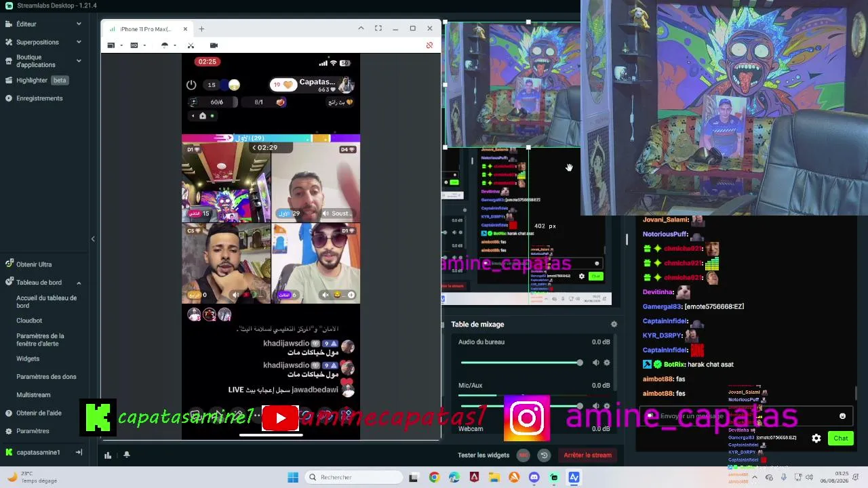
Task: Open the notifications bell icon
Action: (x=126, y=455)
